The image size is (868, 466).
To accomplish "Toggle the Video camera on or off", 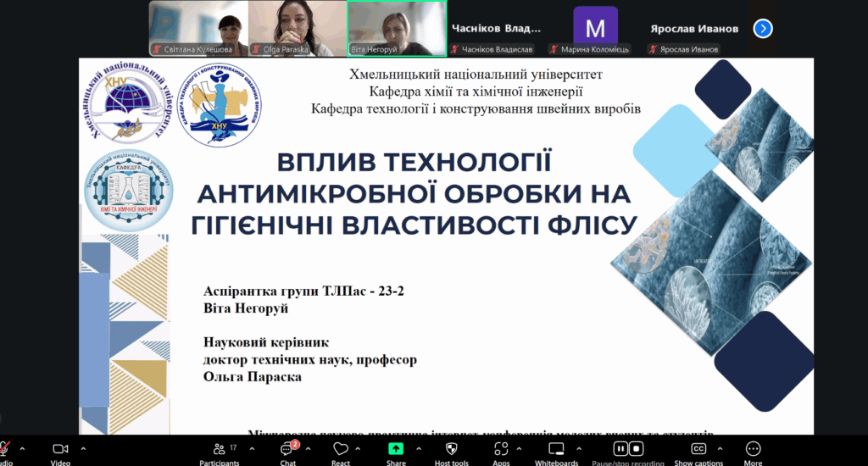I will pyautogui.click(x=60, y=449).
